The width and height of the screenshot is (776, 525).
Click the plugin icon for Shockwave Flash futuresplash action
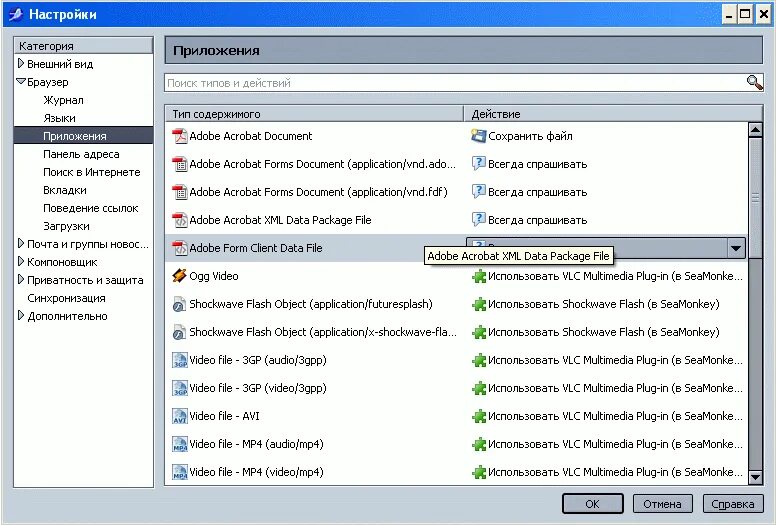pyautogui.click(x=479, y=304)
